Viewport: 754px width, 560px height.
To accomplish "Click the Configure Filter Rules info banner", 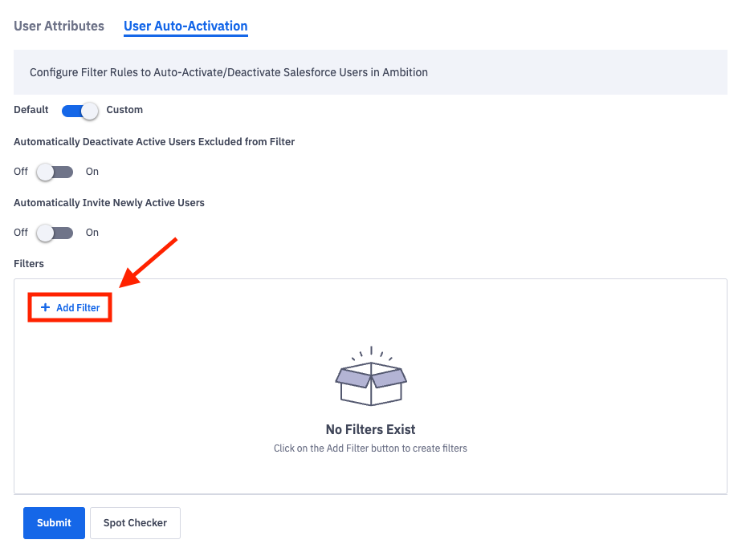I will click(x=370, y=72).
